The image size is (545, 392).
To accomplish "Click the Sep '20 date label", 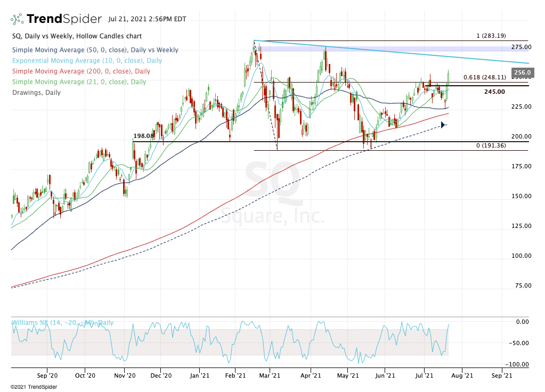I will click(47, 375).
